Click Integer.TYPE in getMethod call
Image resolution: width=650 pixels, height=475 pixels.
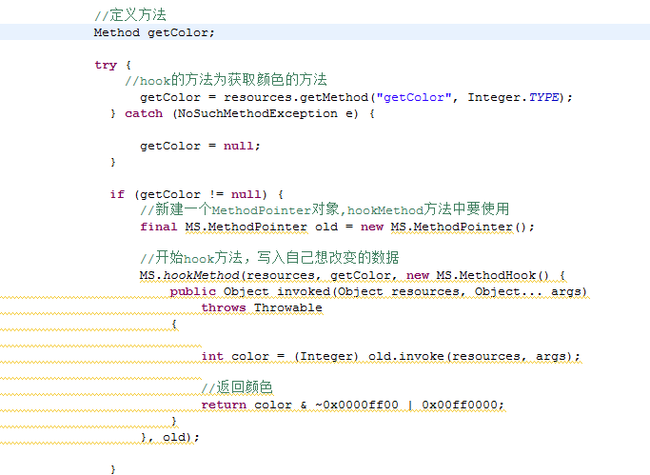coord(514,97)
